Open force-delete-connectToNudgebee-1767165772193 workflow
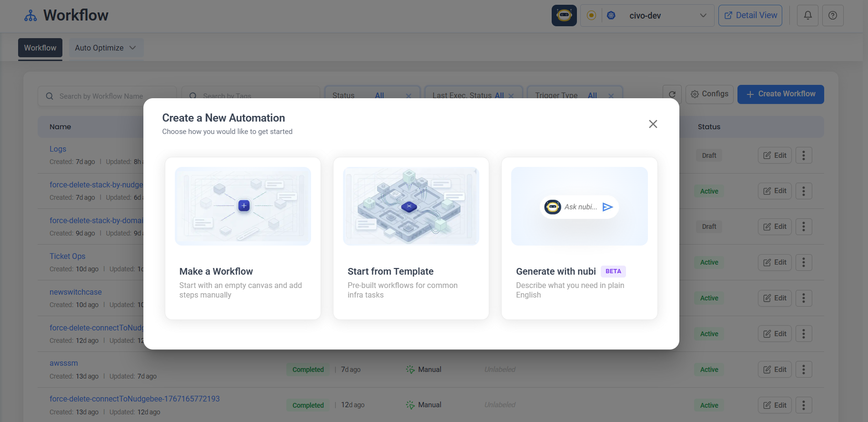The width and height of the screenshot is (868, 422). click(135, 399)
